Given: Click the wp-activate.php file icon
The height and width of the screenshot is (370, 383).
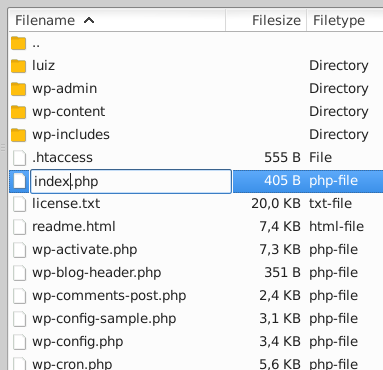Looking at the screenshot, I should (x=19, y=250).
